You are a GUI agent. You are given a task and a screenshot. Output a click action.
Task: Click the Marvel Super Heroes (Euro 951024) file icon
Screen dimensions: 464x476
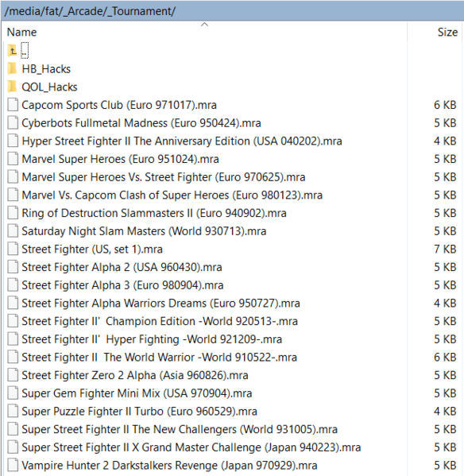13,159
